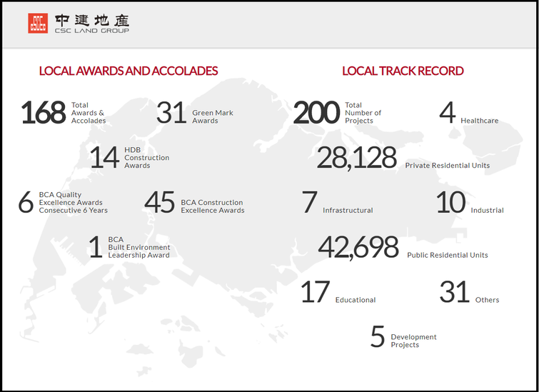Select the Development Projects label
539x392 pixels.
[x=413, y=341]
